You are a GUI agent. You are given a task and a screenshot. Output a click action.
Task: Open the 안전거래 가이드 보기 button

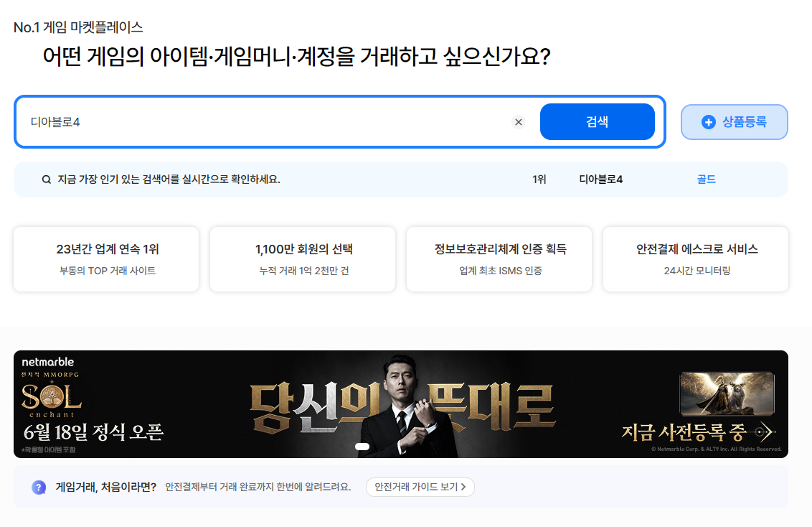[x=420, y=487]
